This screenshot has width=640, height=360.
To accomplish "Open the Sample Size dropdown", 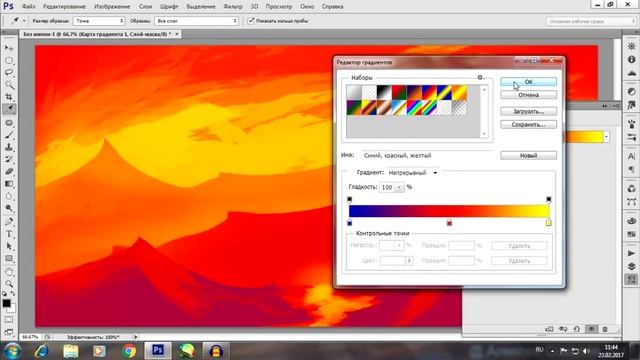I will pos(99,21).
